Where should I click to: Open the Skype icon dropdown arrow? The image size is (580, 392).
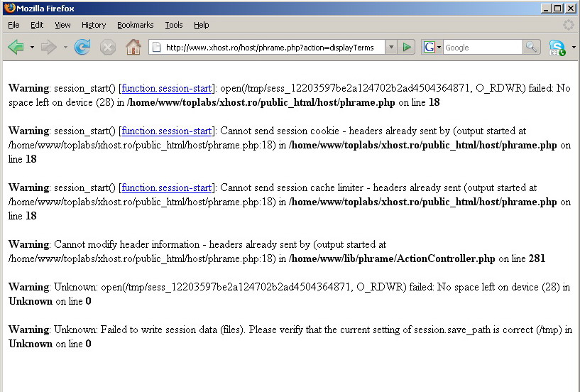574,48
